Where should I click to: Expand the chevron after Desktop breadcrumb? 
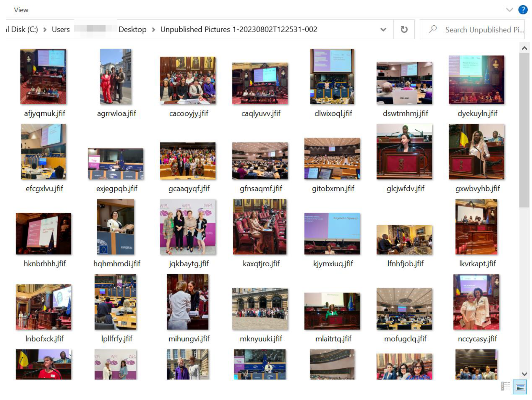click(153, 30)
